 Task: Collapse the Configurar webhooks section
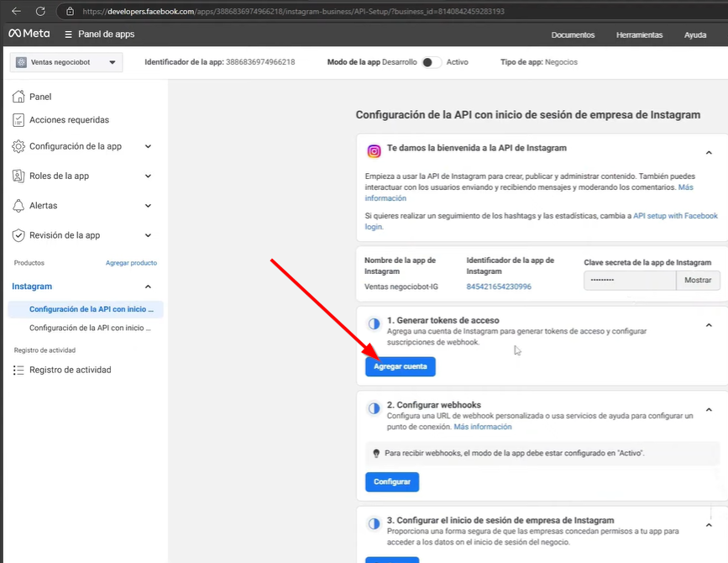pyautogui.click(x=709, y=410)
